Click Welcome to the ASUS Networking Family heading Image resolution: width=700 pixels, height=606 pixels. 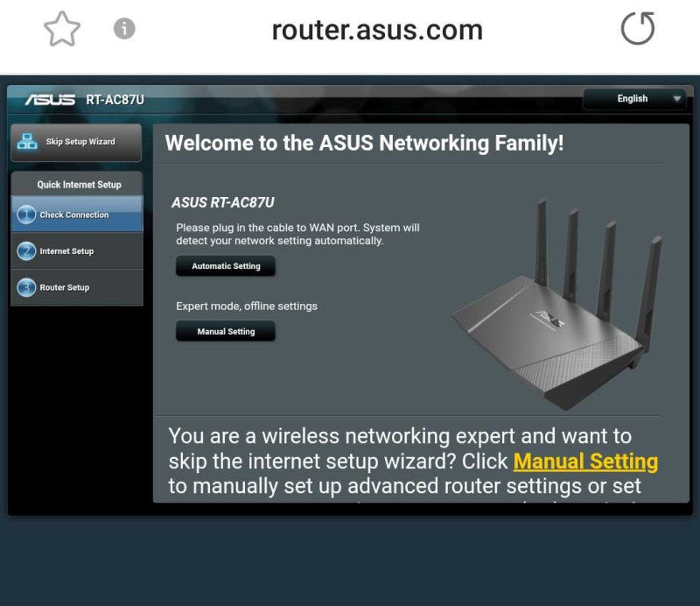coord(364,143)
